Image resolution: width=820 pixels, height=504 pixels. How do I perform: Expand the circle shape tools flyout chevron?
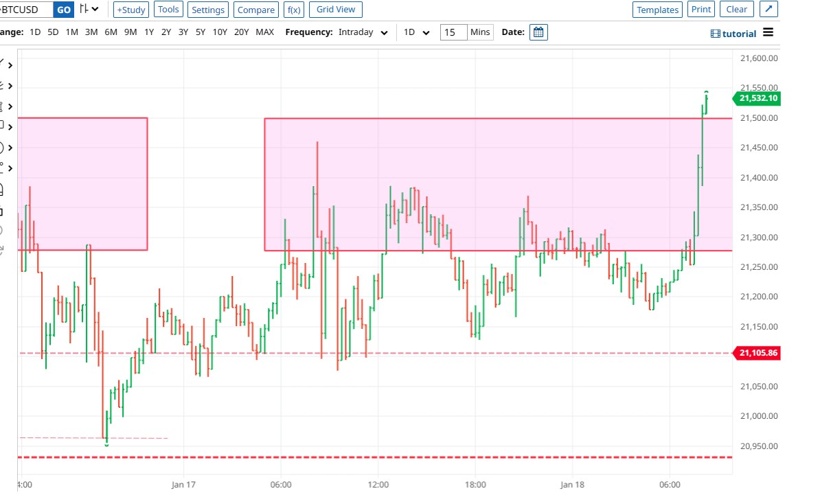[10, 148]
